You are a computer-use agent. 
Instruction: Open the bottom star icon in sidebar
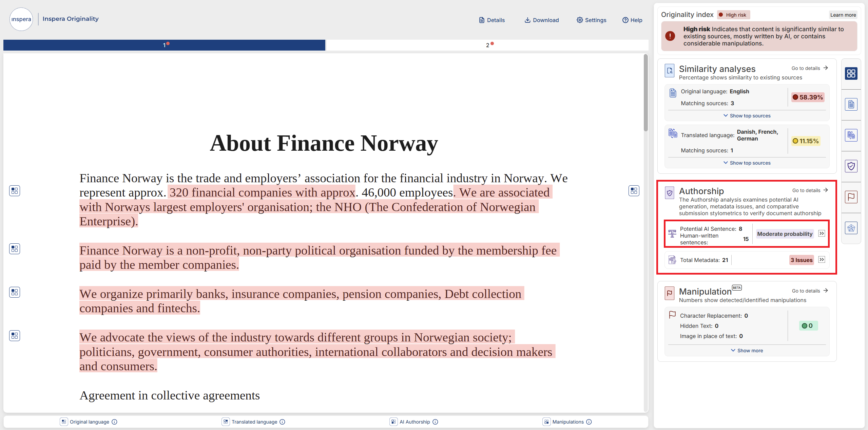(x=851, y=228)
